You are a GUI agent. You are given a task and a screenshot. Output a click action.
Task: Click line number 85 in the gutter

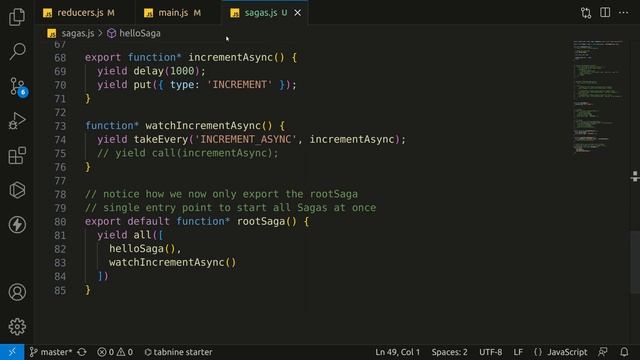coord(60,290)
